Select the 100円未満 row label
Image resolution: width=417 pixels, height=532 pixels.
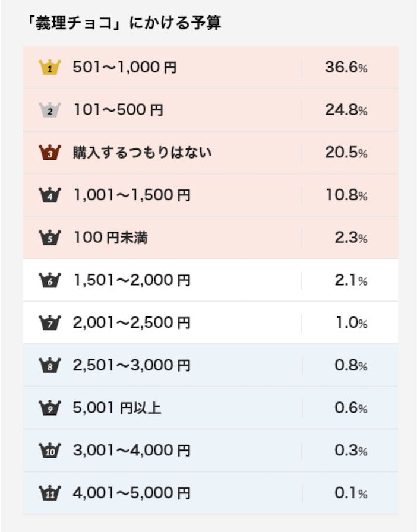[x=110, y=237]
